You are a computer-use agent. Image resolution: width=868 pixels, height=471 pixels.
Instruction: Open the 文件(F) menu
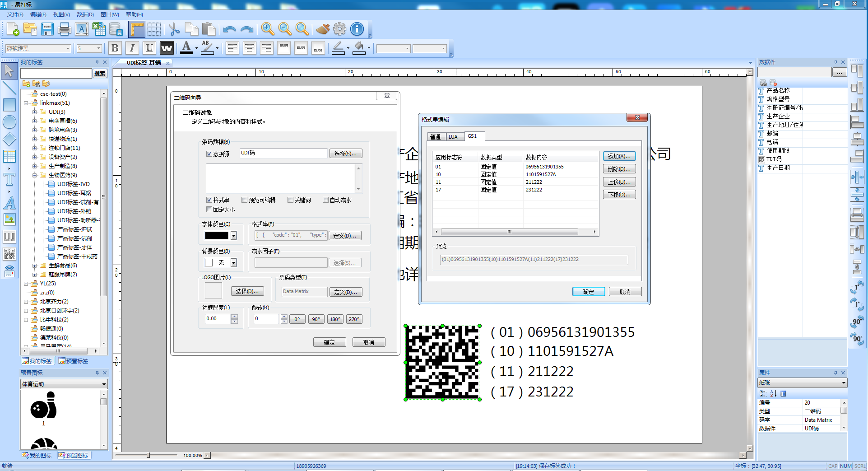point(15,14)
